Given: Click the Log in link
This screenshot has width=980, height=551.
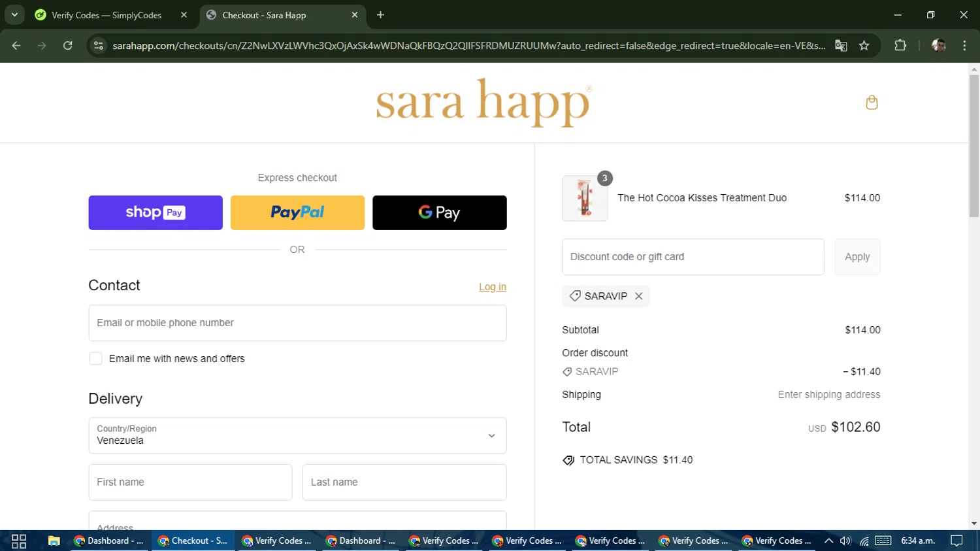Looking at the screenshot, I should pyautogui.click(x=493, y=287).
